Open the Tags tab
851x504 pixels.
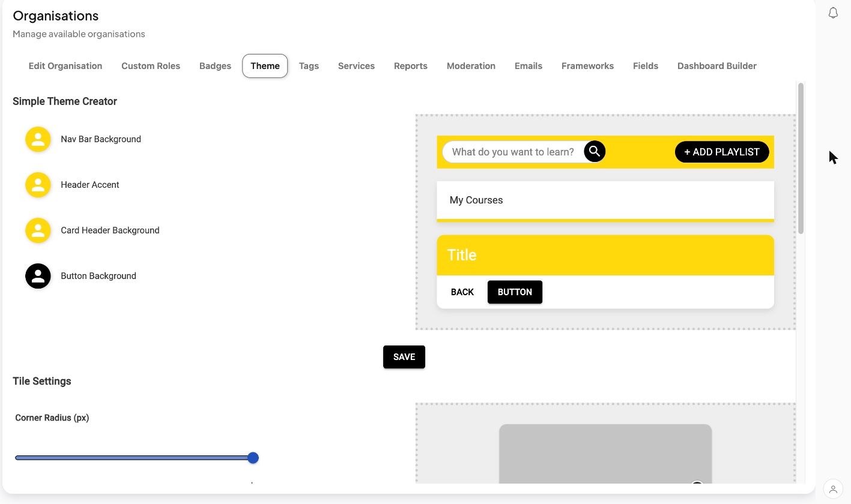[309, 66]
